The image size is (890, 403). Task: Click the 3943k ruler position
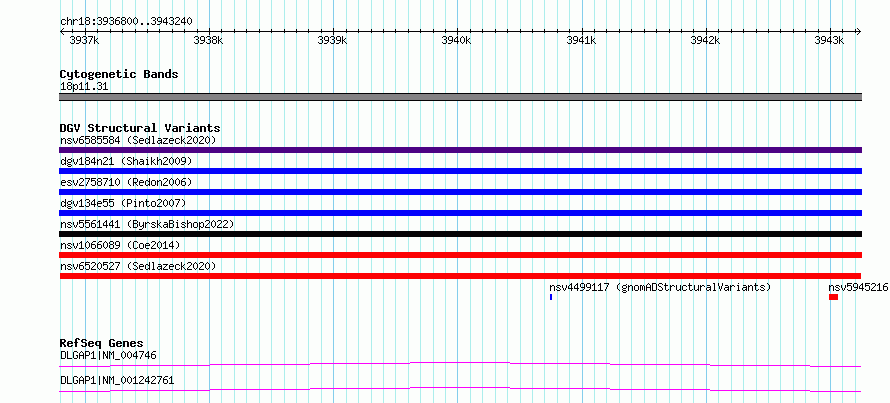coord(829,40)
